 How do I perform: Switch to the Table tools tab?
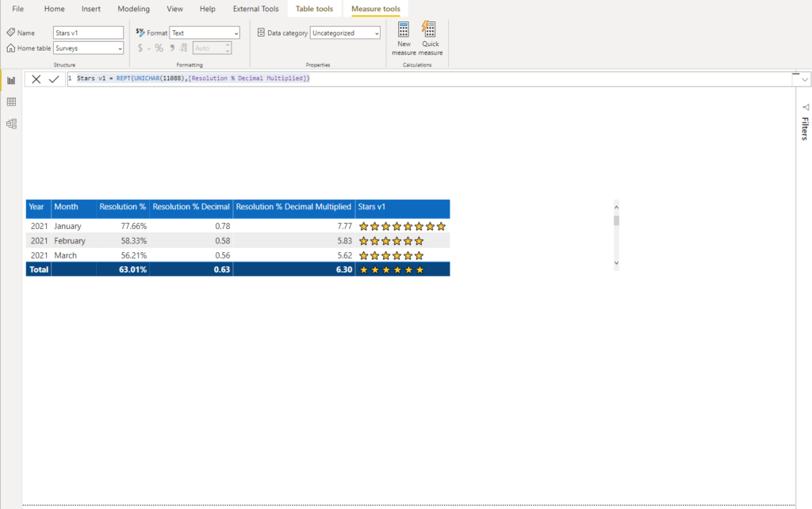click(314, 9)
